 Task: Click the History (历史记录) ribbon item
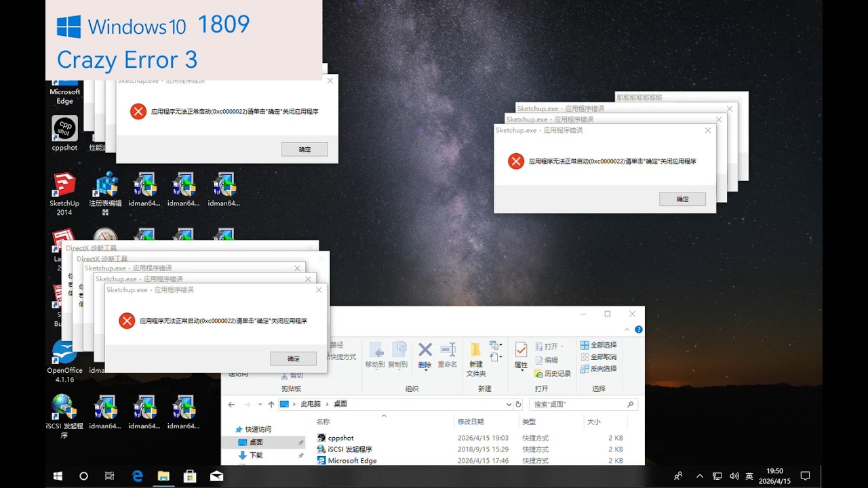click(x=553, y=373)
